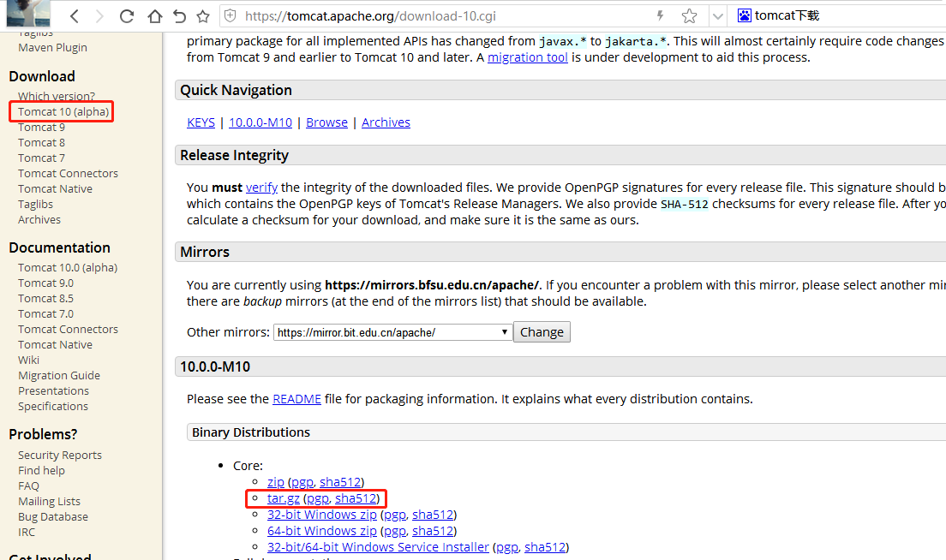The image size is (946, 560).
Task: Open Tomcat 10.0 (alpha) documentation
Action: tap(68, 268)
